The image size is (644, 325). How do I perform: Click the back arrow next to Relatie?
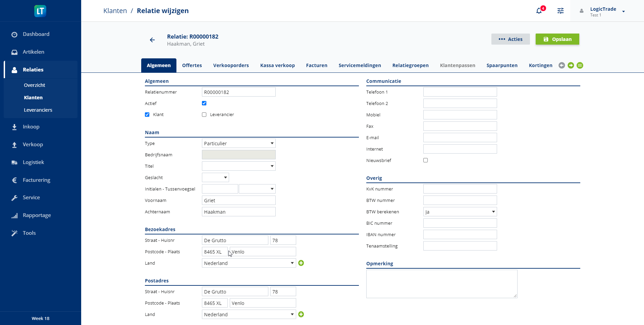(x=152, y=40)
